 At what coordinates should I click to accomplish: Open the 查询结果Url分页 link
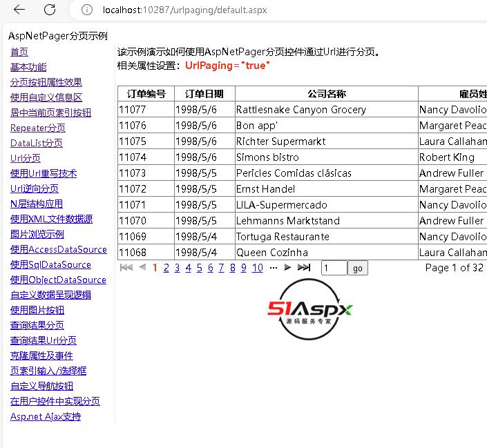[x=43, y=341]
